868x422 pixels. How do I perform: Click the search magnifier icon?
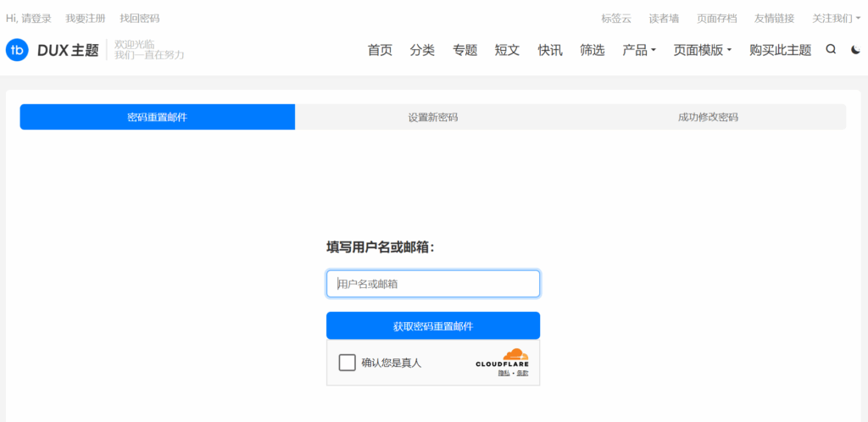tap(831, 50)
